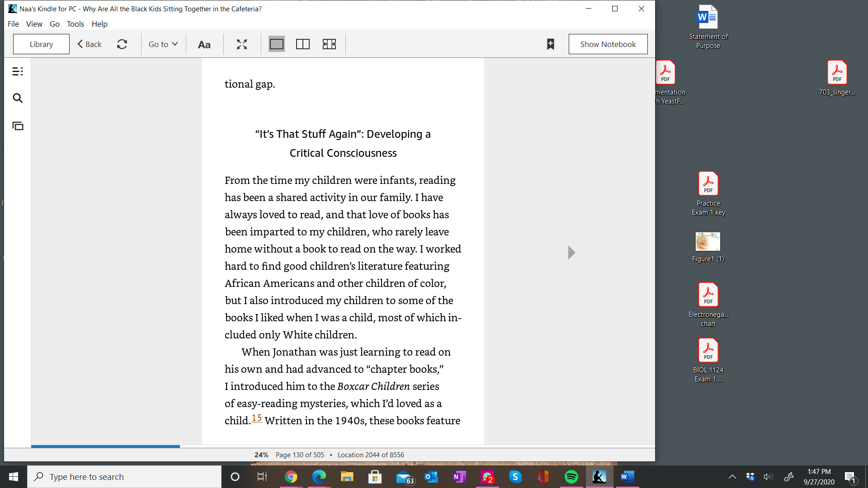Open Windows Ink Workspace in system tray
The image size is (868, 488).
tap(789, 477)
